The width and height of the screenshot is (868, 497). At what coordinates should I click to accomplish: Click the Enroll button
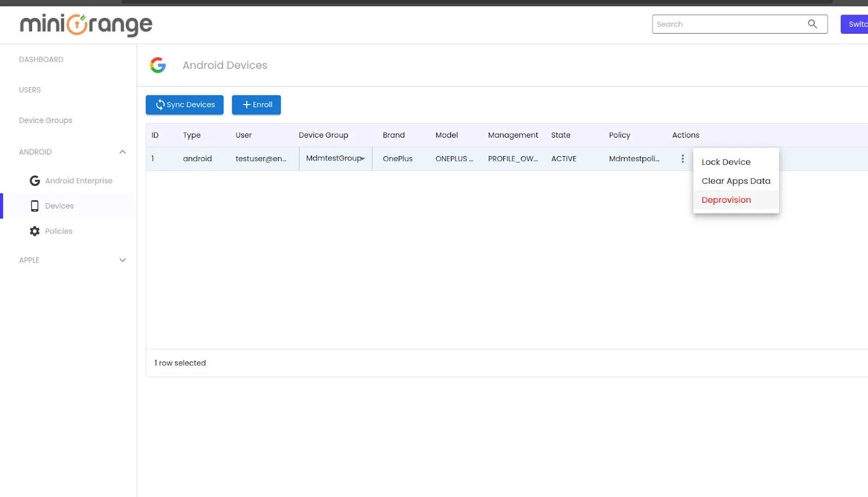click(257, 105)
